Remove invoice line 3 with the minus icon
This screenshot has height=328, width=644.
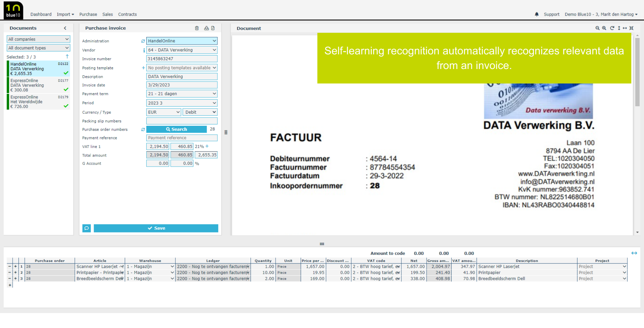click(x=10, y=279)
